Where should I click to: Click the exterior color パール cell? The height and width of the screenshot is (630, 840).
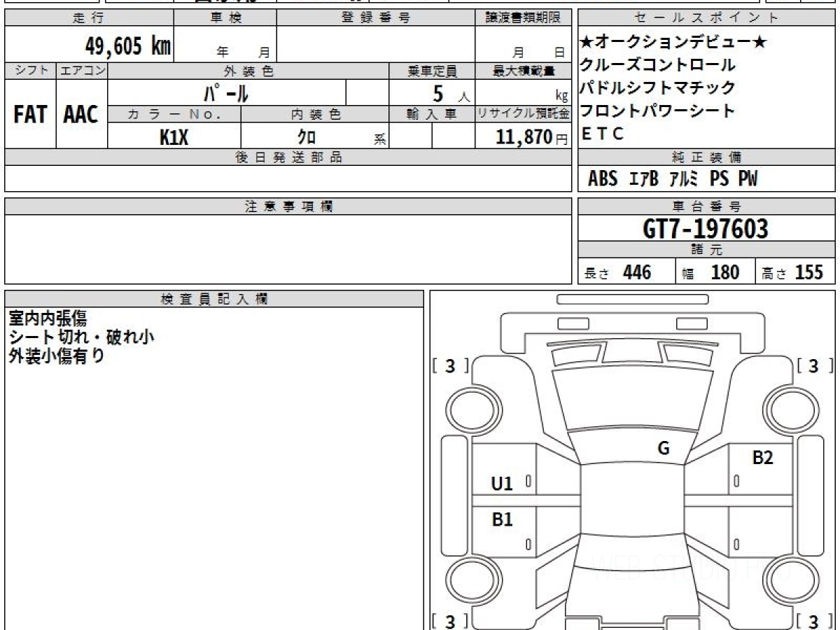click(227, 93)
